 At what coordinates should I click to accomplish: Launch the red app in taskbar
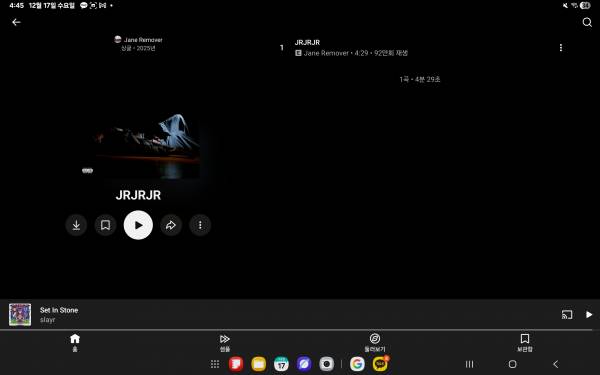pyautogui.click(x=236, y=364)
